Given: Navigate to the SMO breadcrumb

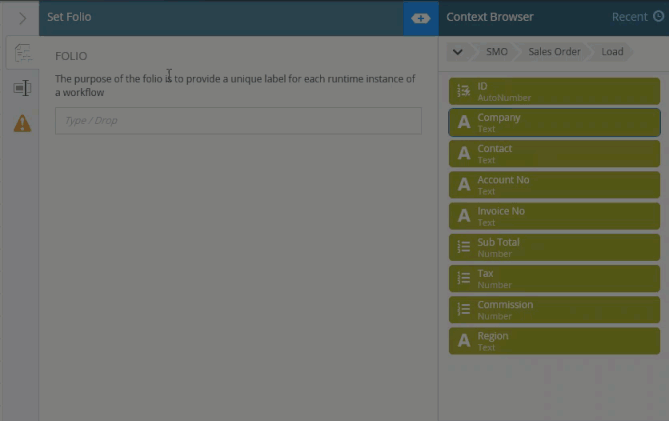Looking at the screenshot, I should point(497,52).
